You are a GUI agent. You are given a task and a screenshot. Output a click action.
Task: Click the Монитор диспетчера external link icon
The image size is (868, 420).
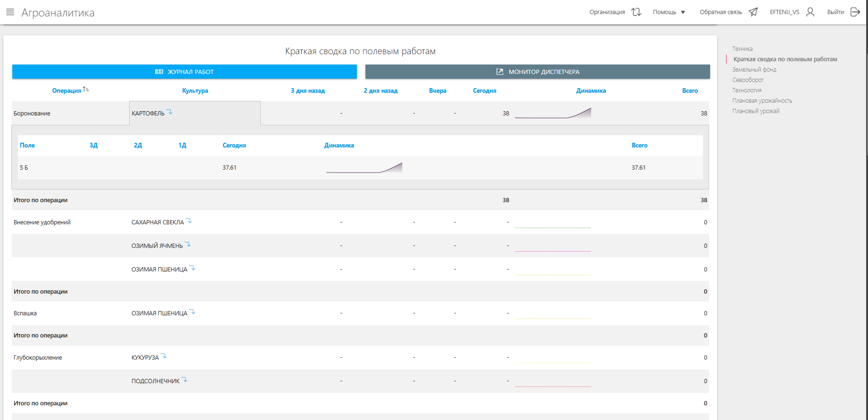[x=500, y=72]
